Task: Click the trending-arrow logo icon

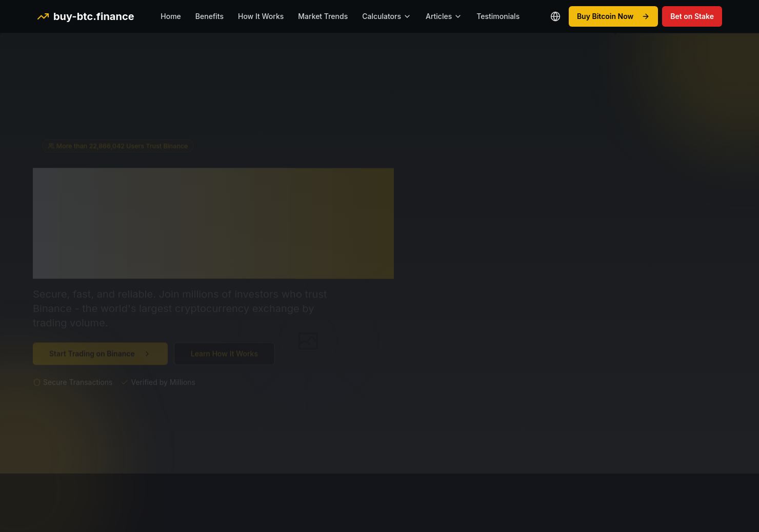Action: 43,16
